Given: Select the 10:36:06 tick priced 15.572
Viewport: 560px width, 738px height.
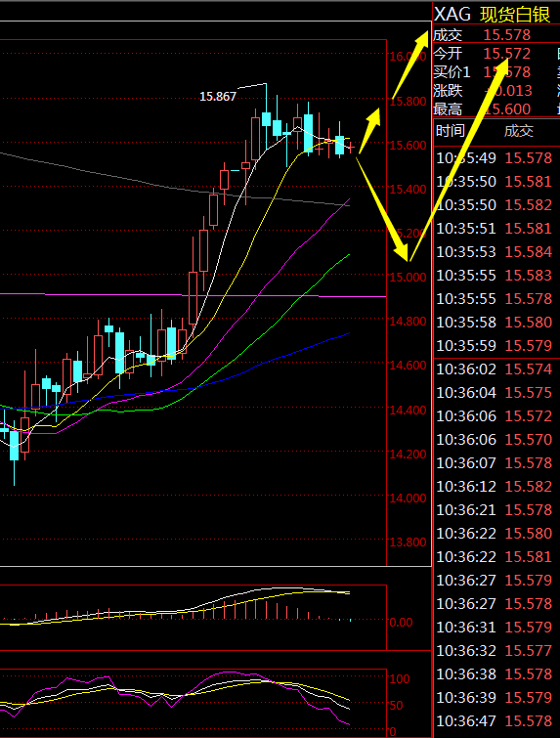Looking at the screenshot, I should (495, 416).
